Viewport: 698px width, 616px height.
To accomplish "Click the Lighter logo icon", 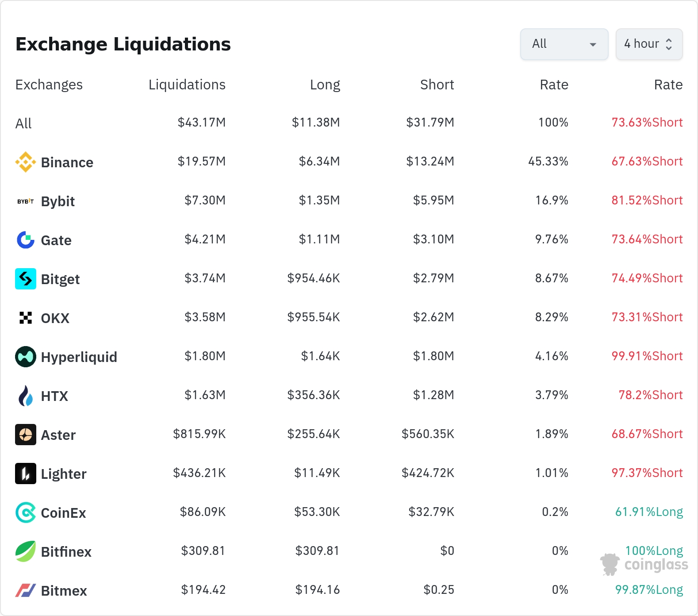I will 26,474.
